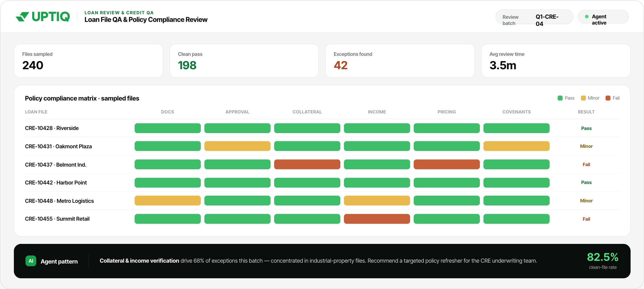The width and height of the screenshot is (644, 289).
Task: Click Metro Logistics' yellow Income cell
Action: 377,201
